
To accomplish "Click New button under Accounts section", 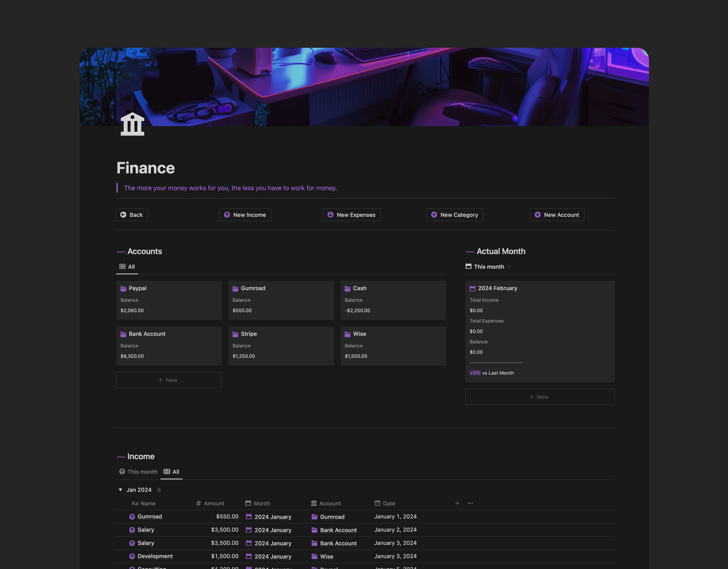I will (x=168, y=380).
